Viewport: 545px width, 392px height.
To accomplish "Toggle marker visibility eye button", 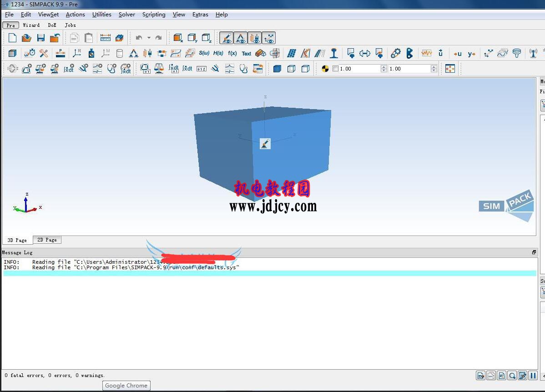I will click(269, 38).
